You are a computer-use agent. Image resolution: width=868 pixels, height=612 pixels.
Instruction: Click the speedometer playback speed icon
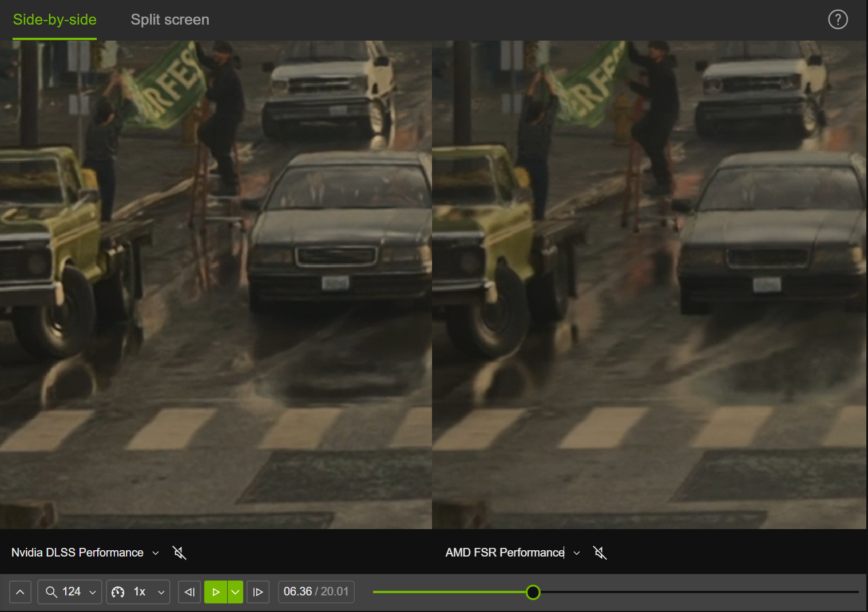pos(118,592)
